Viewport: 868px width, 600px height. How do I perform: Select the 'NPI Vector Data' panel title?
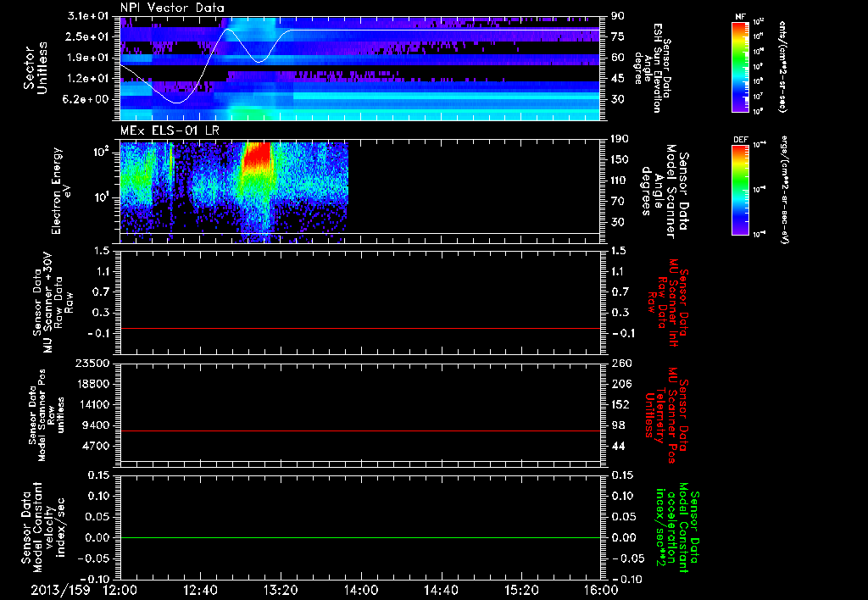tap(172, 8)
